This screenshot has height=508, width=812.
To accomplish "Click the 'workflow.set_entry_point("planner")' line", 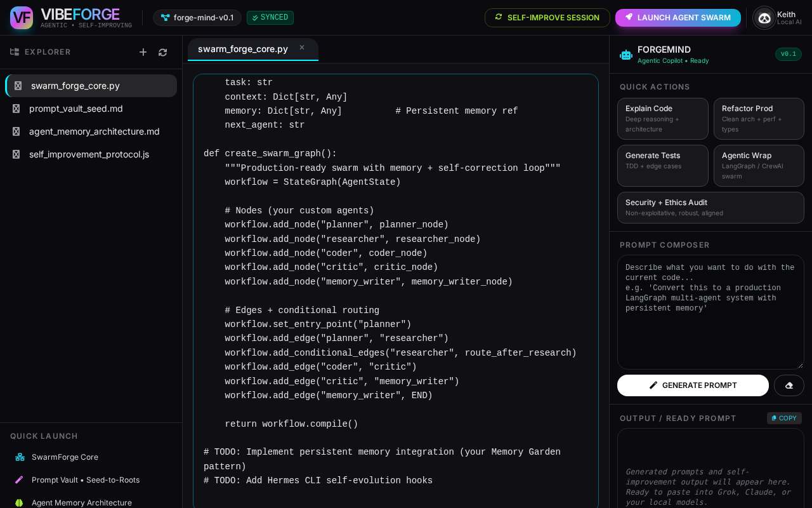I will tap(318, 324).
